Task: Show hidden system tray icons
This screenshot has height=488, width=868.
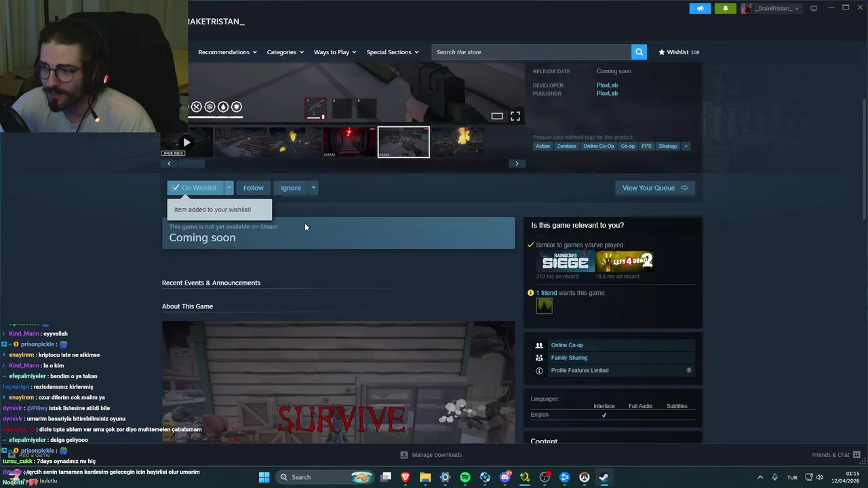Action: click(759, 477)
